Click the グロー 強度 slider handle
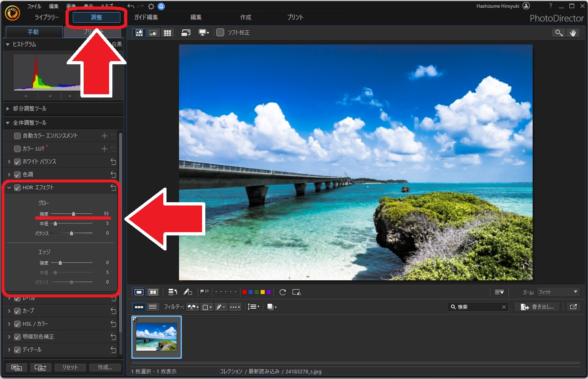The height and width of the screenshot is (379, 588). (73, 214)
